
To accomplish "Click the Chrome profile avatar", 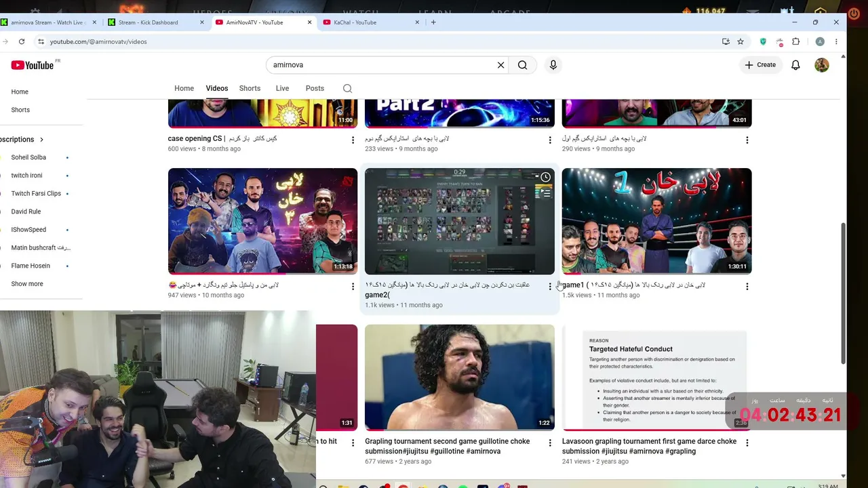I will pos(820,41).
